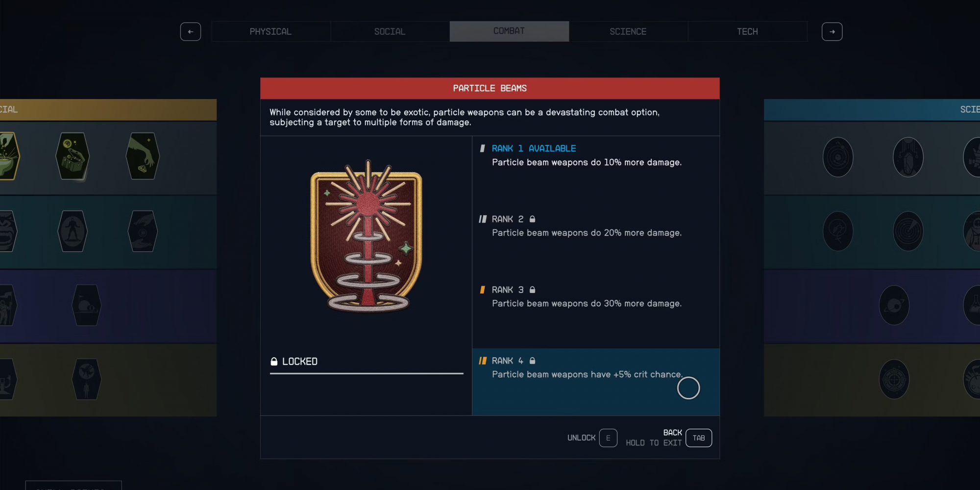Click the Locked progress bar
This screenshot has height=490, width=980.
click(367, 373)
